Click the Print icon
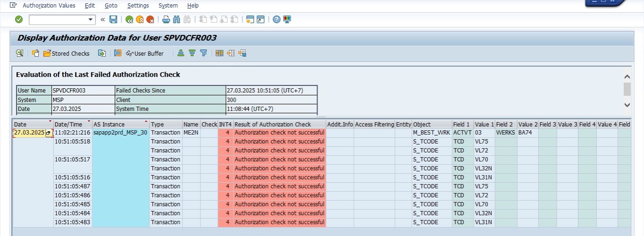 [166, 19]
